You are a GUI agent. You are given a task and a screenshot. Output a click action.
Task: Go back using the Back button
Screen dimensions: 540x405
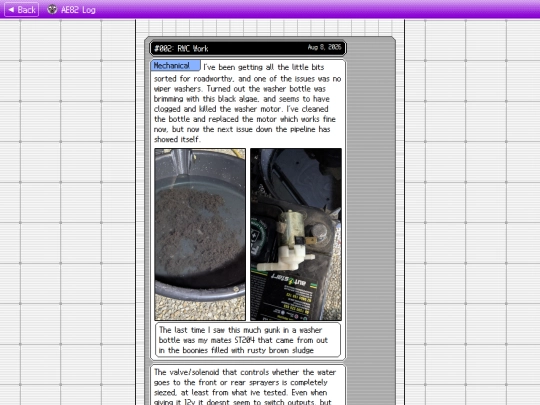coord(21,10)
